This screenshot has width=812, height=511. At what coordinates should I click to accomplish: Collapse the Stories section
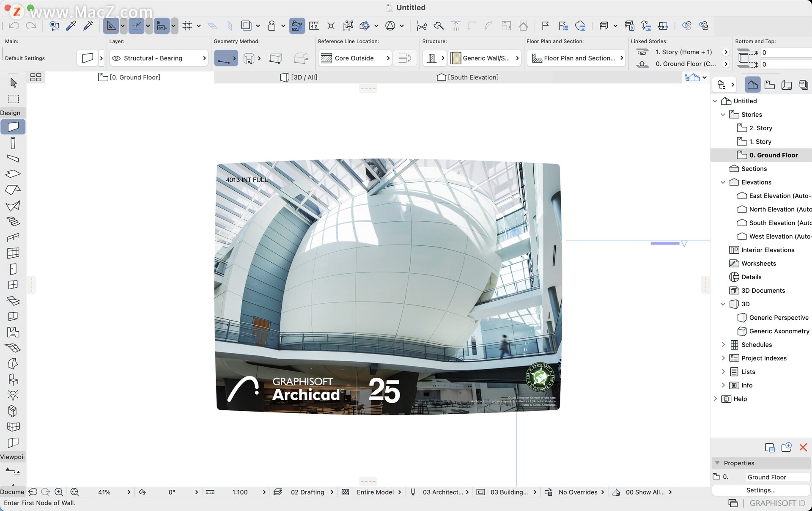pos(723,114)
